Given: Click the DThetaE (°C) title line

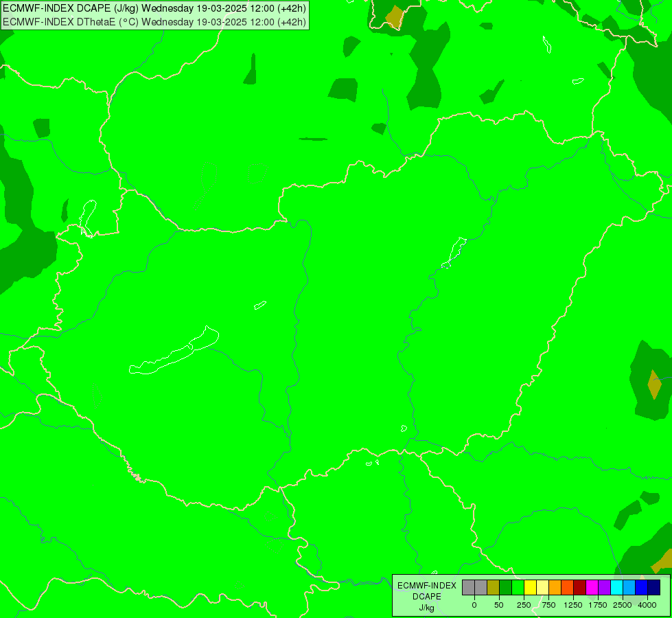Looking at the screenshot, I should coord(154,22).
